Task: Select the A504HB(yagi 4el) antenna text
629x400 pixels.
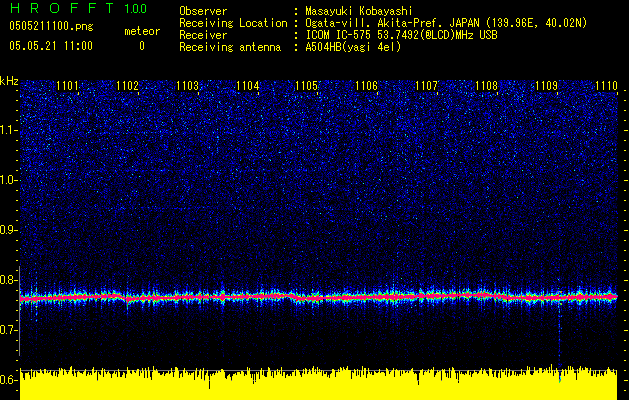Action: pos(353,47)
